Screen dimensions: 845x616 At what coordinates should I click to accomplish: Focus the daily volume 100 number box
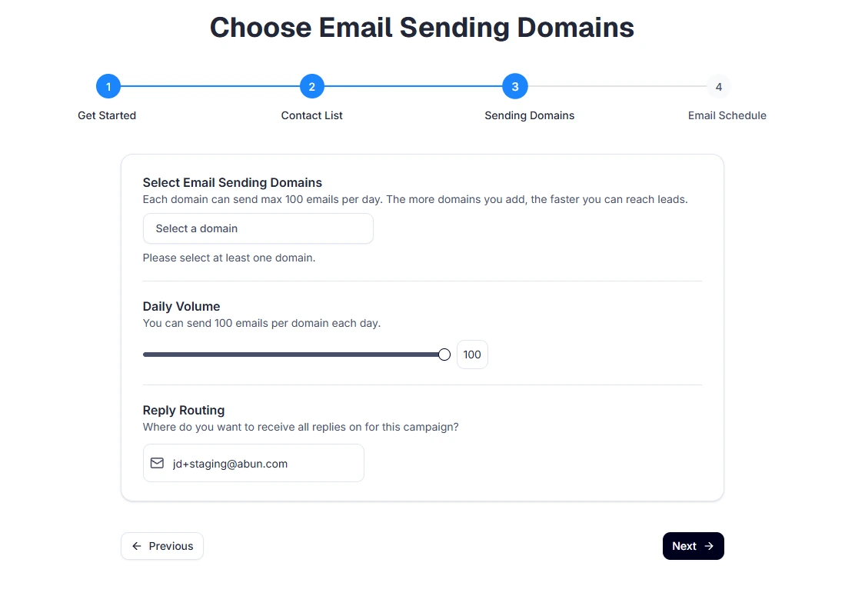[x=472, y=355]
